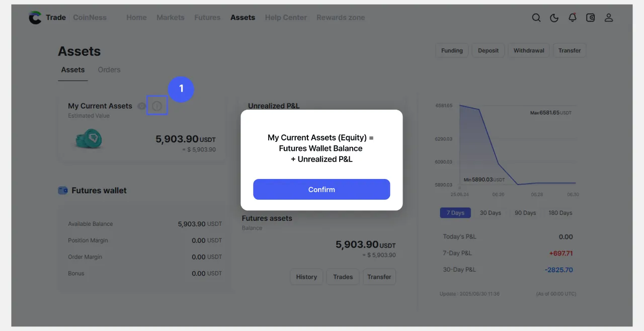Open the Rewards zone link
Screen dimensions: 644x331
[341, 18]
